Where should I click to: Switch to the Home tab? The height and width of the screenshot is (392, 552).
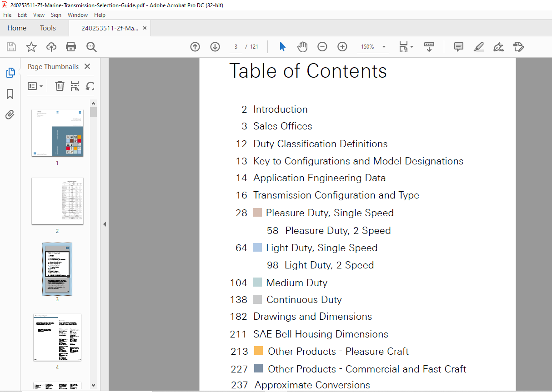point(17,28)
